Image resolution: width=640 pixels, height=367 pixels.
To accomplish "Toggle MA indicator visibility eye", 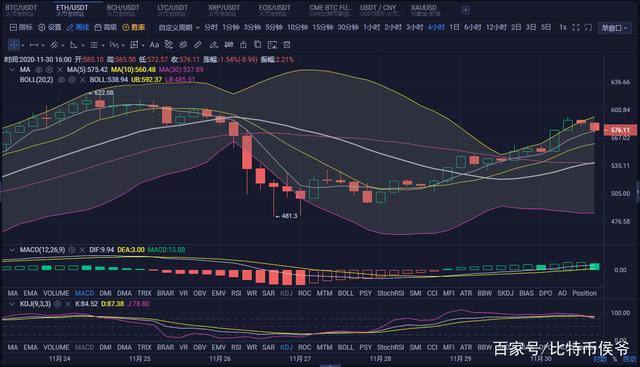I will click(38, 70).
